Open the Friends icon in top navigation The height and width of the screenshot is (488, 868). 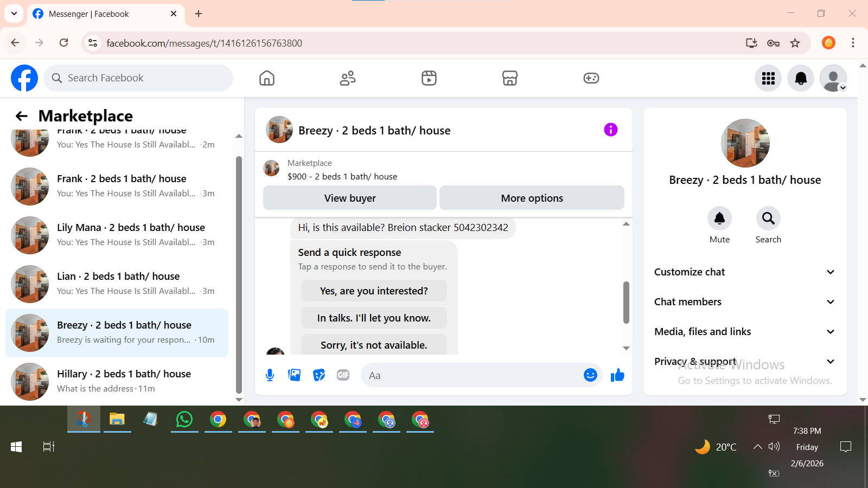tap(348, 78)
